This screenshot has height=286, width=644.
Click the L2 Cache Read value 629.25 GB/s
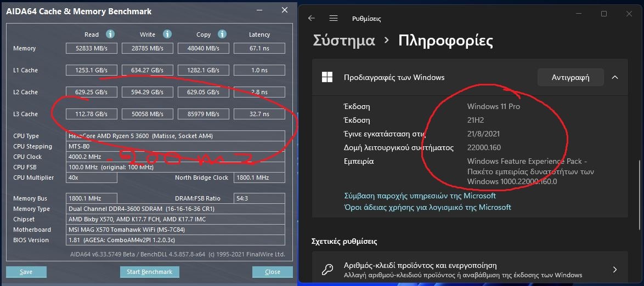pos(92,92)
